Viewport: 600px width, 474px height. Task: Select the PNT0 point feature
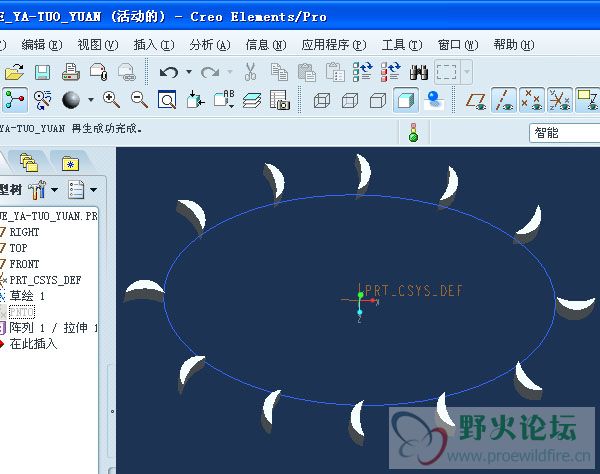(22, 312)
